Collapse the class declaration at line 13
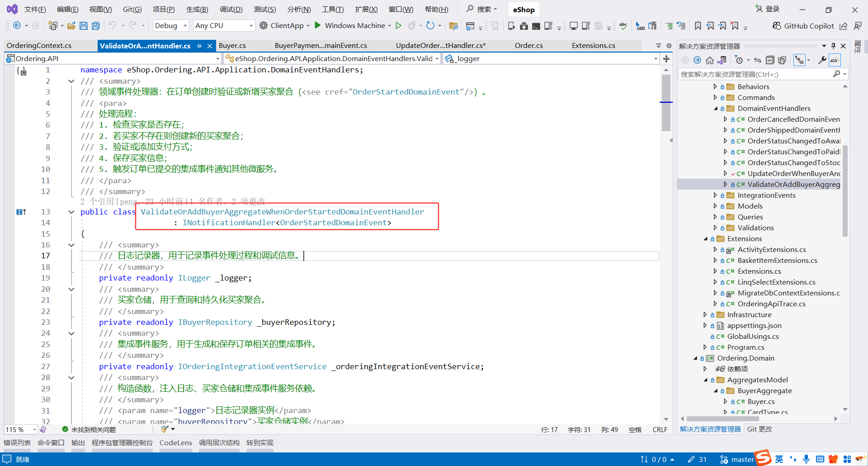This screenshot has height=466, width=868. pyautogui.click(x=71, y=212)
